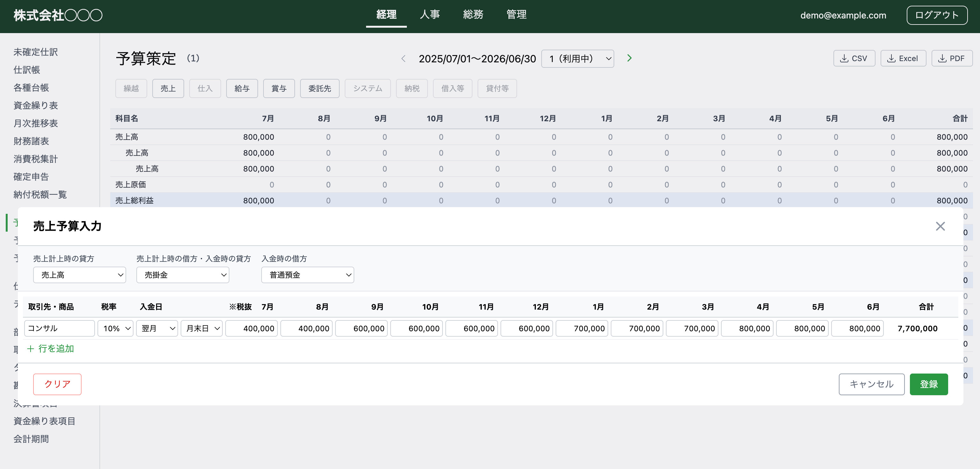This screenshot has width=980, height=469.
Task: Close the 売上予算入力 dialog
Action: 940,226
